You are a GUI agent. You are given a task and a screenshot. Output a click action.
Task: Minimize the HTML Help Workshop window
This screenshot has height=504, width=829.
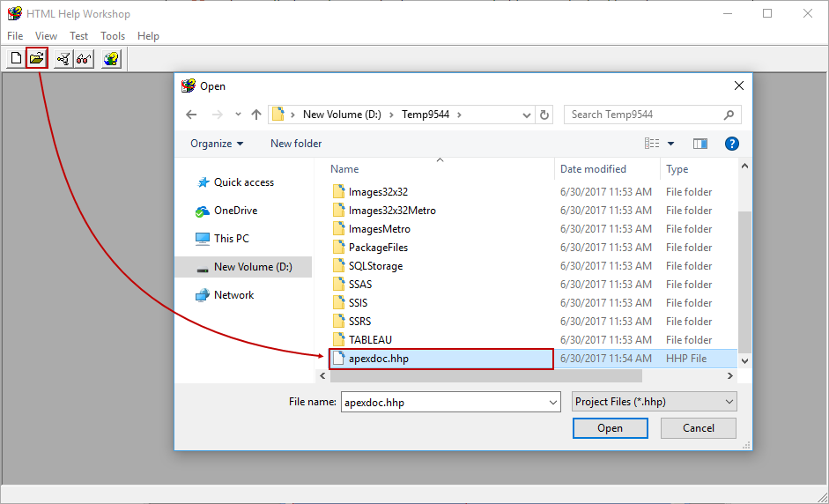pyautogui.click(x=728, y=14)
